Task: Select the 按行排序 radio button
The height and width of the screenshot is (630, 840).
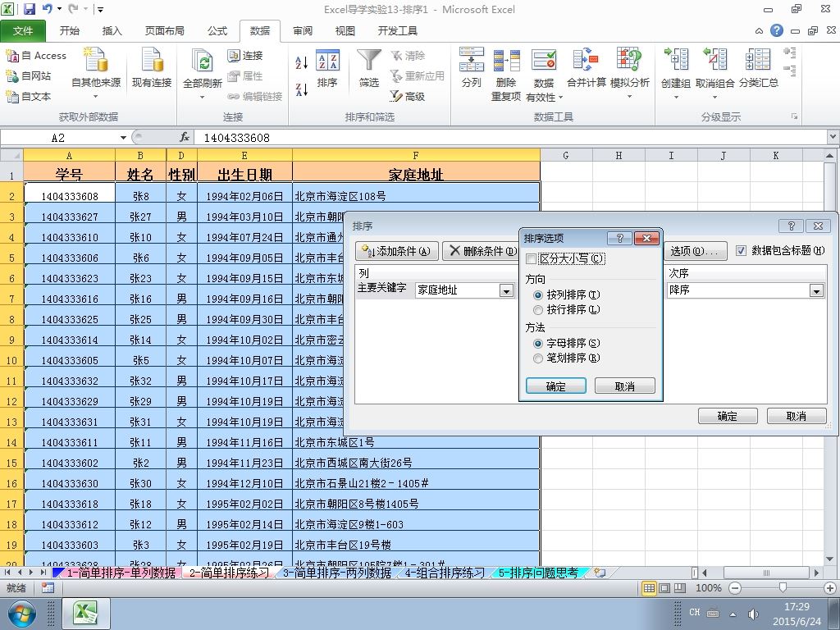Action: (538, 309)
